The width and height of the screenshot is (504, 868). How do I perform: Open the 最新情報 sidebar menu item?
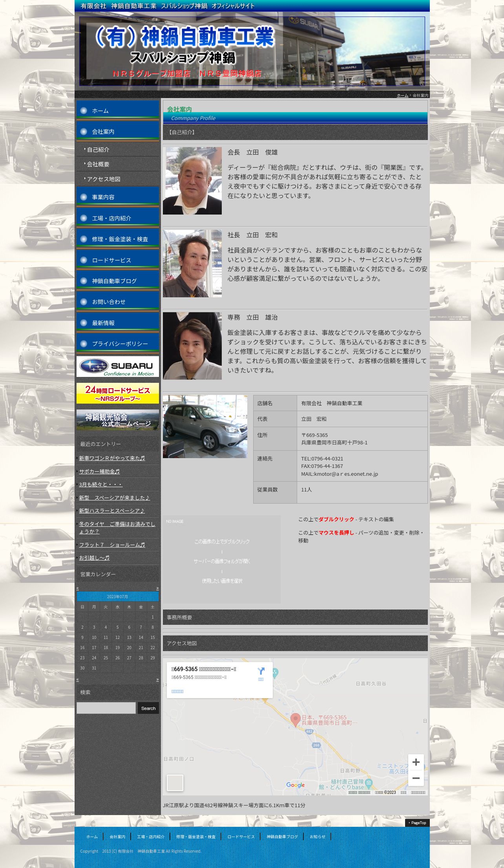[118, 323]
